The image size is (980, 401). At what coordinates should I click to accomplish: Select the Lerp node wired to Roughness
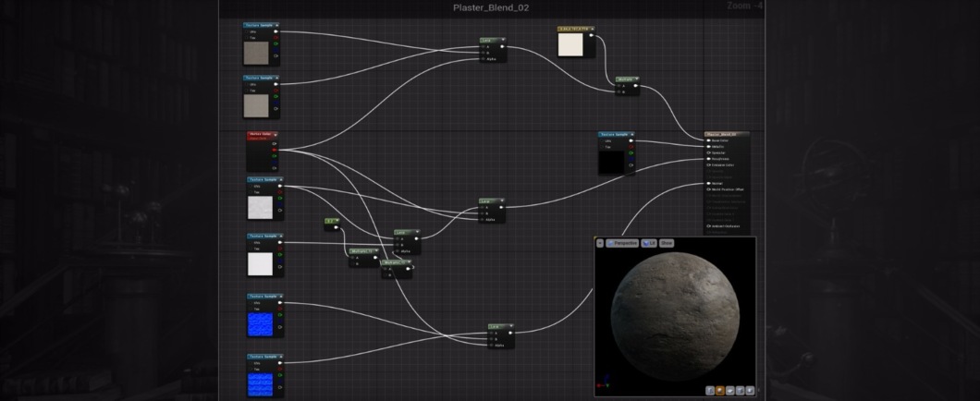coord(492,211)
